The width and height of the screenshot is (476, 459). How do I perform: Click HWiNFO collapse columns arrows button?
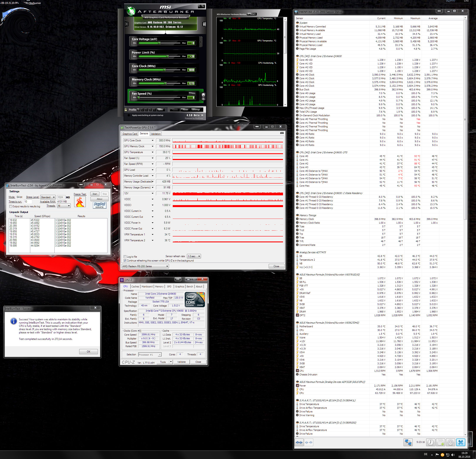pos(309,442)
